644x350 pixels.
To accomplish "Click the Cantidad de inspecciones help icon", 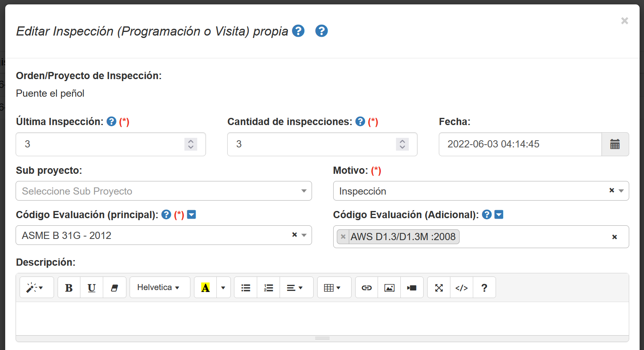I will click(360, 121).
